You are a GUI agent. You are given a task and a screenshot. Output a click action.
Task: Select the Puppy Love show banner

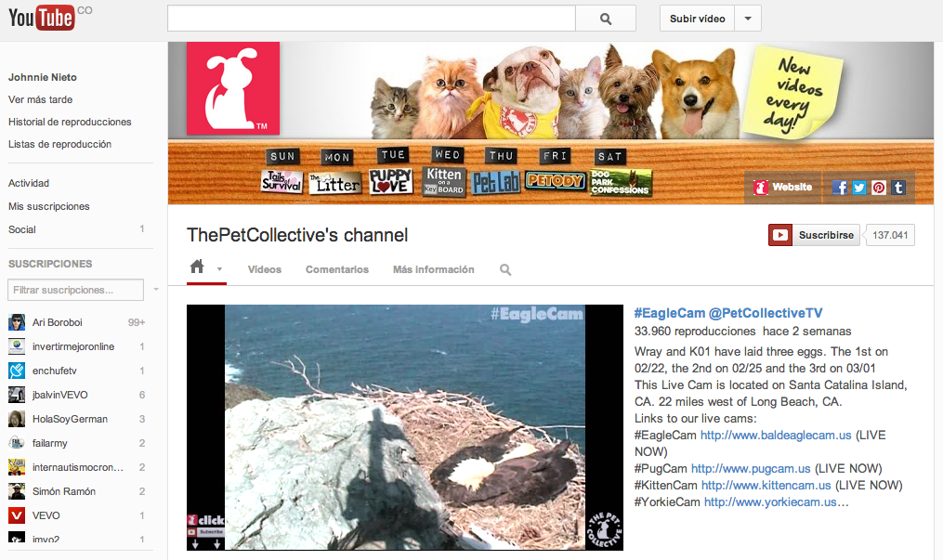[x=390, y=180]
